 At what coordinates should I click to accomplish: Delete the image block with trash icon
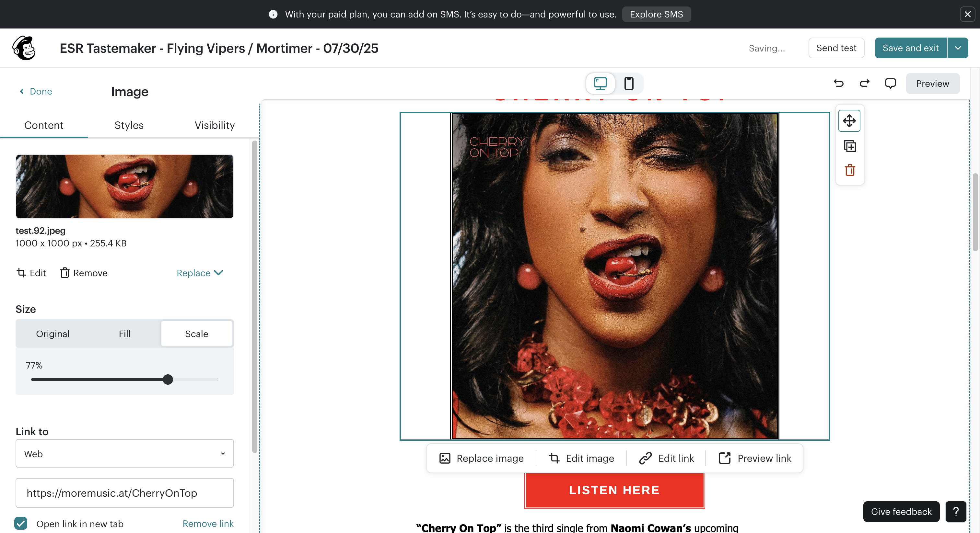[x=849, y=170]
